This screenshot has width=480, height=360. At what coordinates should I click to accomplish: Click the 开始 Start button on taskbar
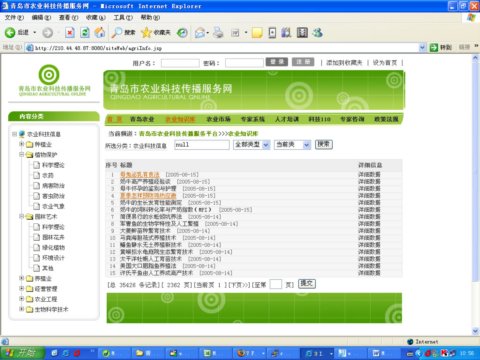coord(23,353)
